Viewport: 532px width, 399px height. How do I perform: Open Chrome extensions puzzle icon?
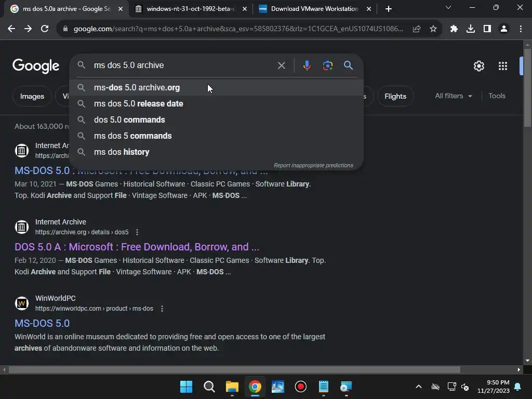(454, 29)
